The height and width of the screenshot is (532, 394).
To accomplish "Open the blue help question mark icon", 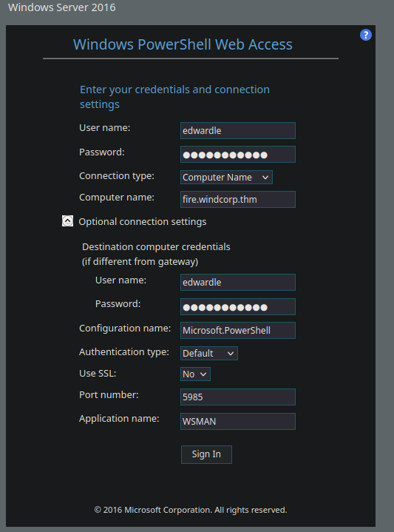I will pyautogui.click(x=365, y=35).
